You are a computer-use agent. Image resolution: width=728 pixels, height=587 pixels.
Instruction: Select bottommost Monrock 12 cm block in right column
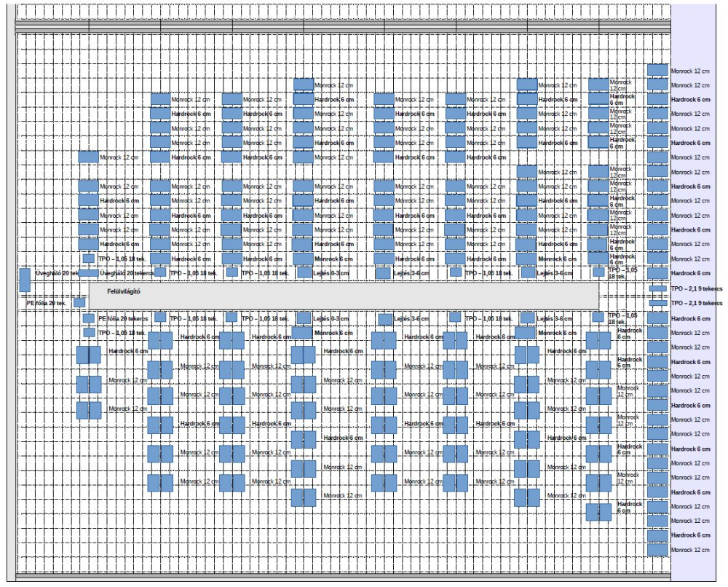point(657,549)
